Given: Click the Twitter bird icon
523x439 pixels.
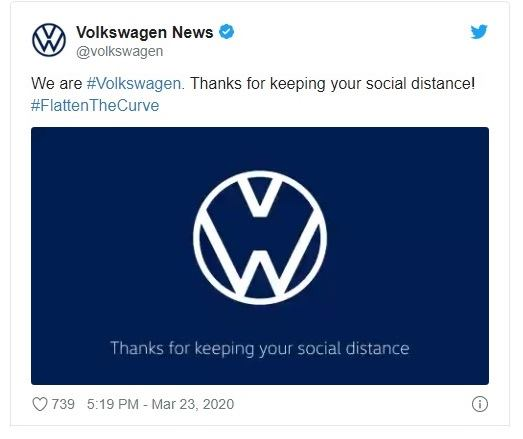Looking at the screenshot, I should pyautogui.click(x=479, y=32).
